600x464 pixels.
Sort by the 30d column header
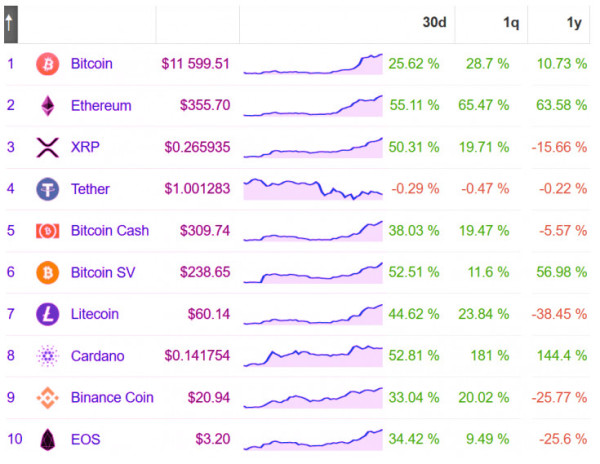(x=434, y=22)
